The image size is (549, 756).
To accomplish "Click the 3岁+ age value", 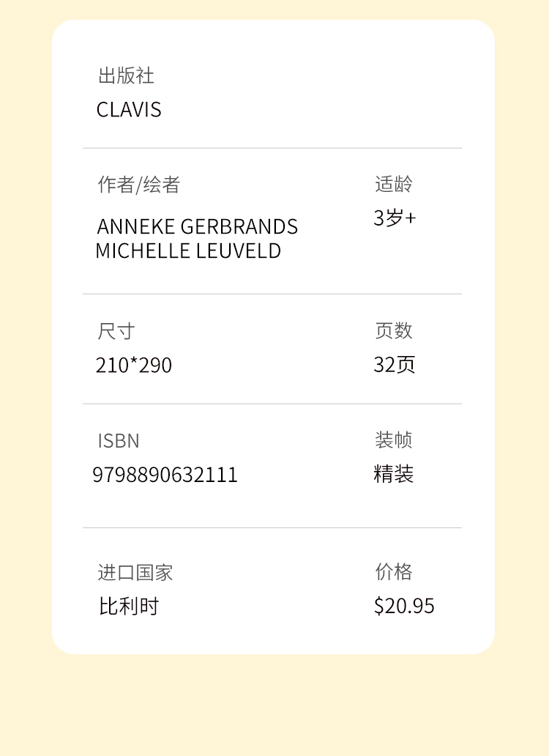I will [395, 218].
